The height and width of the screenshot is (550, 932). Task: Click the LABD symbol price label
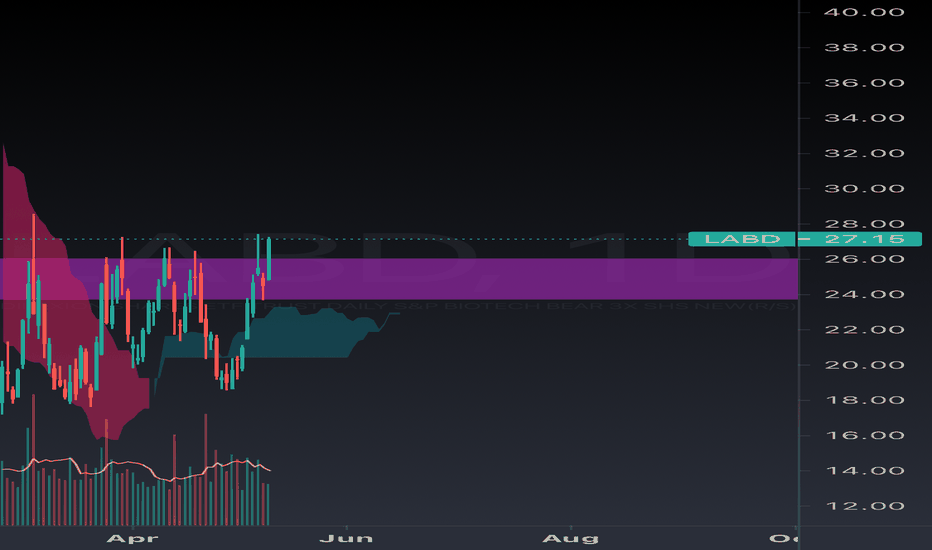pos(741,239)
